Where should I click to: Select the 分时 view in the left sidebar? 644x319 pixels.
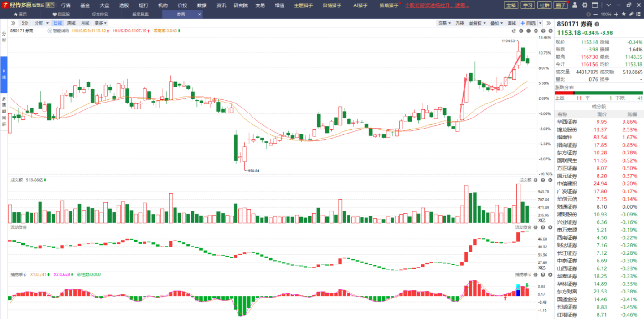(4, 37)
